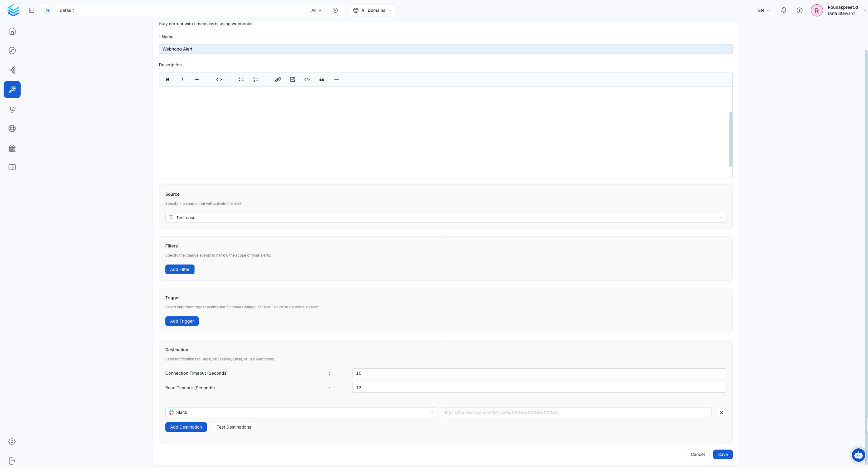Open the Settings gear at sidebar bottom

click(12, 441)
